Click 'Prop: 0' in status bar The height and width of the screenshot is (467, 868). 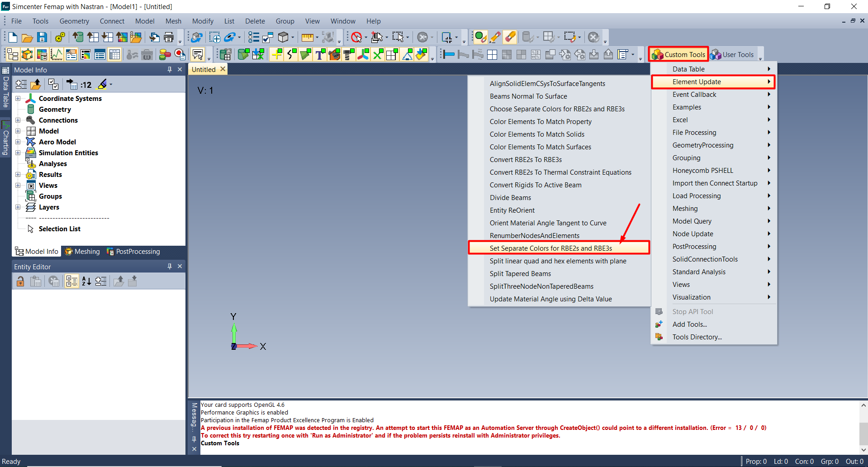756,462
